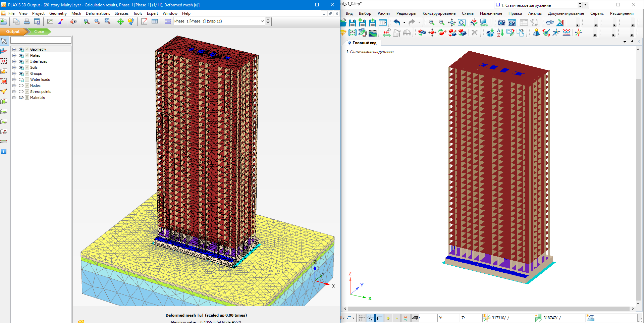
Task: Open the undo history dropdown arrow in FEM toolbar
Action: 404,23
